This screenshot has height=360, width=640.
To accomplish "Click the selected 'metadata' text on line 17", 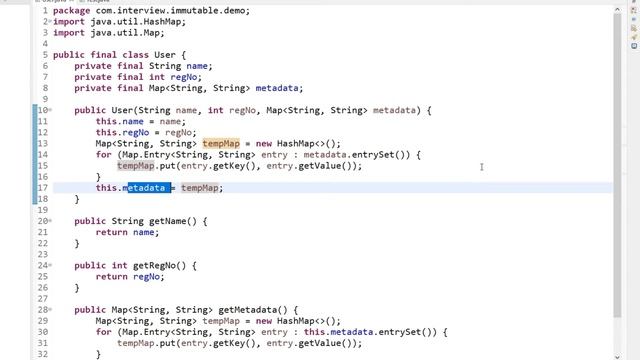I will pos(149,188).
